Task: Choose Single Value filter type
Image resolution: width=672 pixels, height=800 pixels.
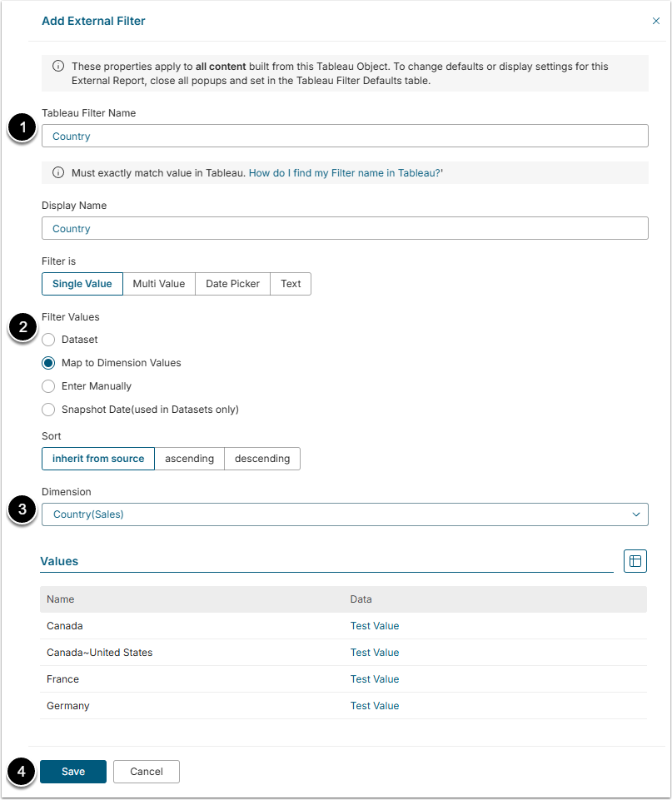Action: [x=82, y=284]
